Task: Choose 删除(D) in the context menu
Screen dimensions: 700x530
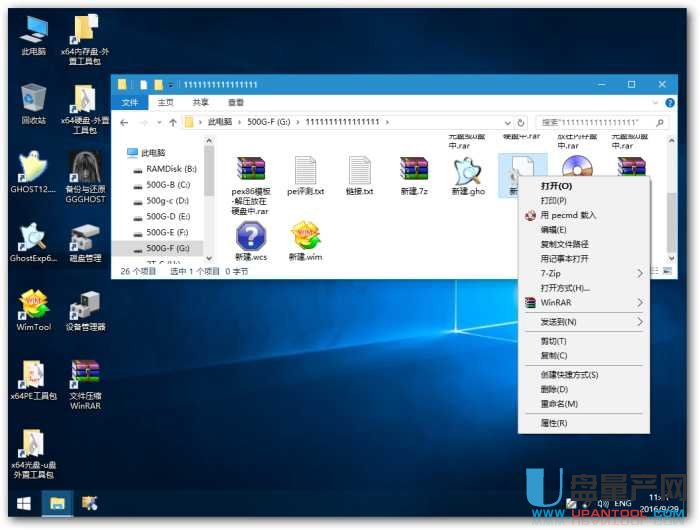Action: (555, 389)
